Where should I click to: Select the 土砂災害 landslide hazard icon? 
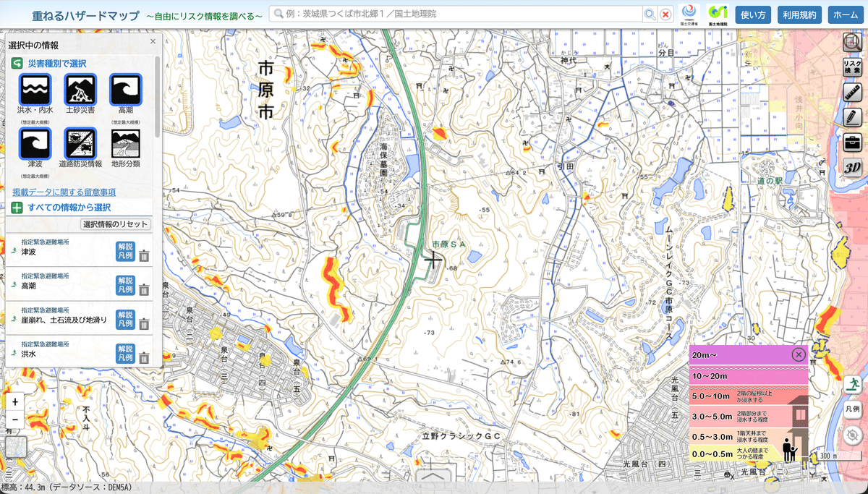[81, 90]
